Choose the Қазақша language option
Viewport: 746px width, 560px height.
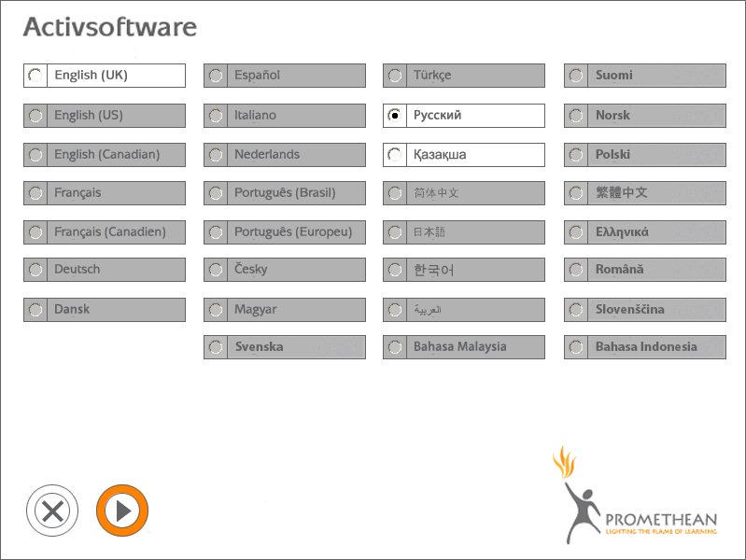pyautogui.click(x=463, y=155)
